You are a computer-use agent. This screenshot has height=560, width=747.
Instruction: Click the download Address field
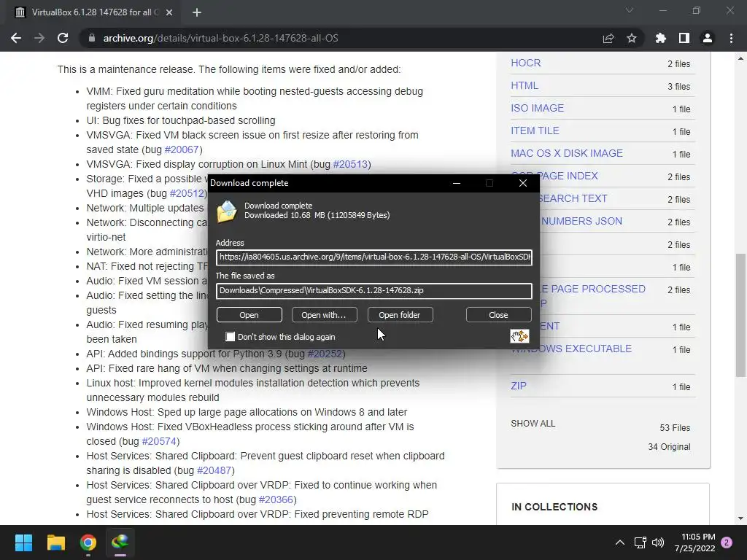click(x=374, y=257)
